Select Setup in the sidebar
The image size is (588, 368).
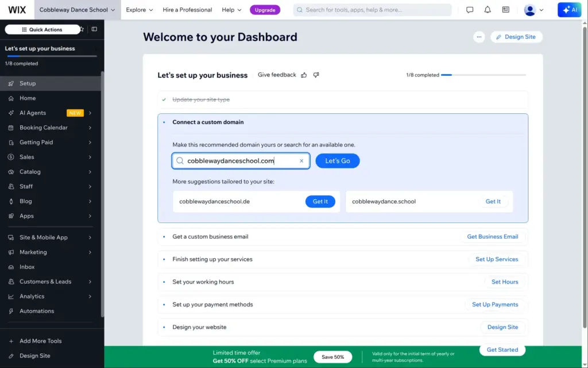[51, 83]
